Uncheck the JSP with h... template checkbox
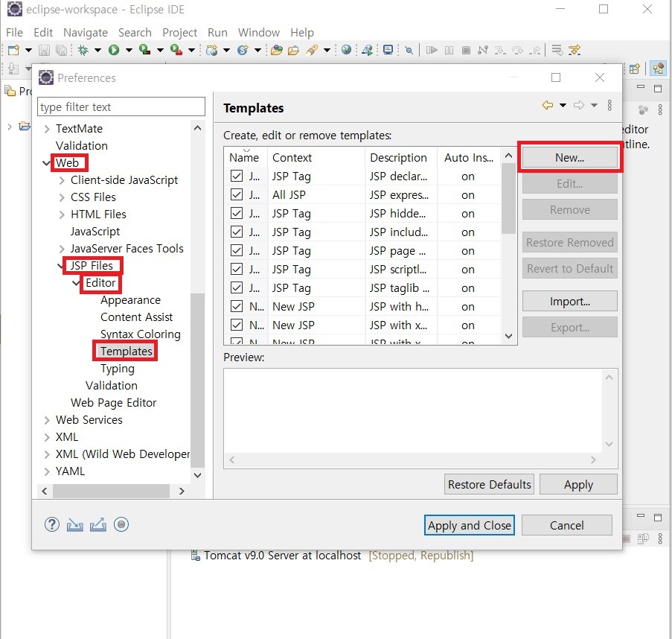672x639 pixels. coord(237,306)
